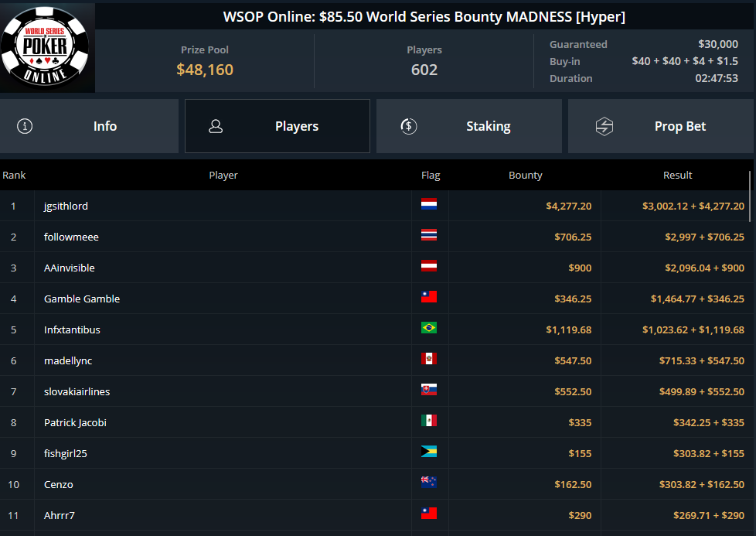Open the Staking tab

tap(469, 126)
